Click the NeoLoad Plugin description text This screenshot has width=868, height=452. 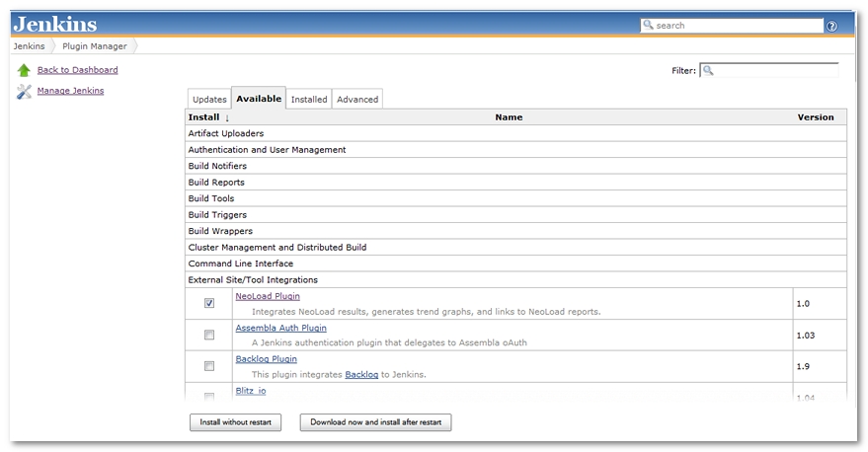(x=427, y=312)
